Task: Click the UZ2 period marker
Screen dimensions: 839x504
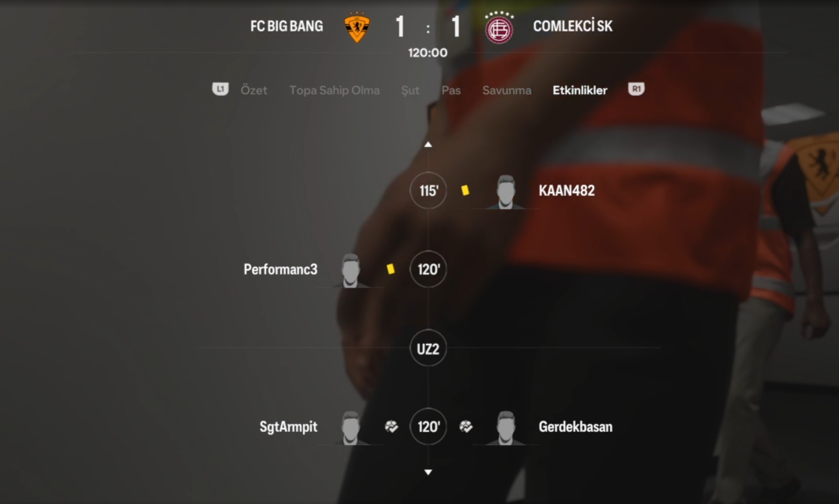Action: 428,348
